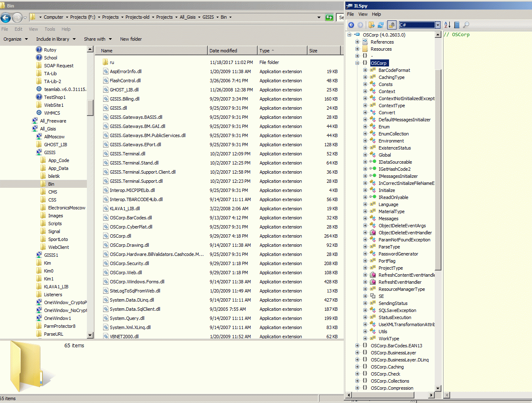Expand the OSCorp.BusinessLayer namespace node

click(357, 353)
